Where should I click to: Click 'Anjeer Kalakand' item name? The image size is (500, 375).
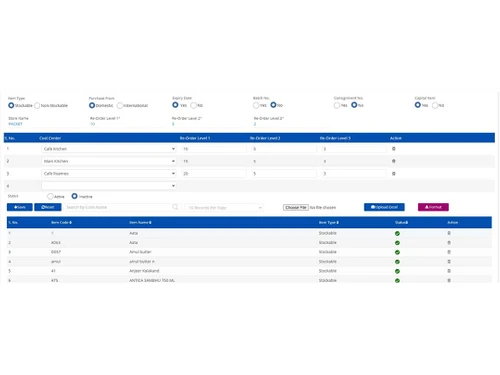[144, 271]
